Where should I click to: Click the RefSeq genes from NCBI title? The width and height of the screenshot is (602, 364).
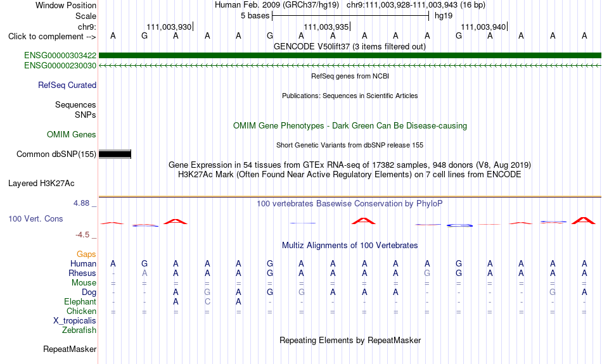click(x=350, y=76)
